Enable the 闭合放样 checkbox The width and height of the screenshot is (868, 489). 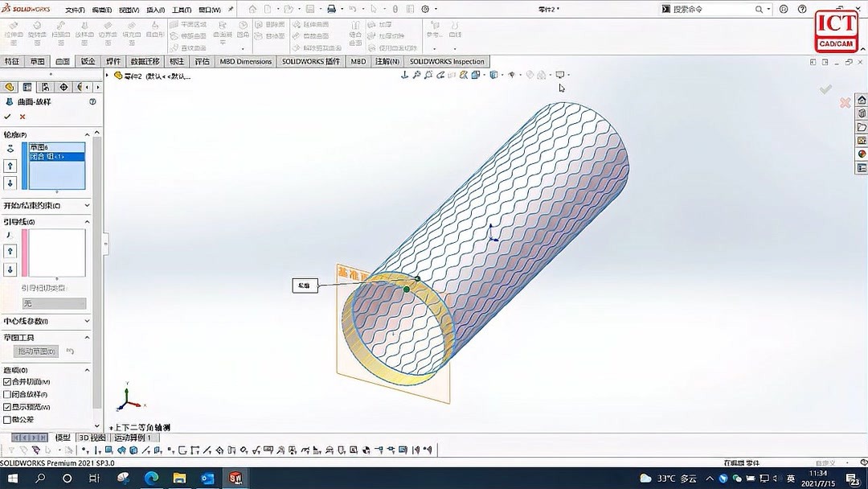6,394
